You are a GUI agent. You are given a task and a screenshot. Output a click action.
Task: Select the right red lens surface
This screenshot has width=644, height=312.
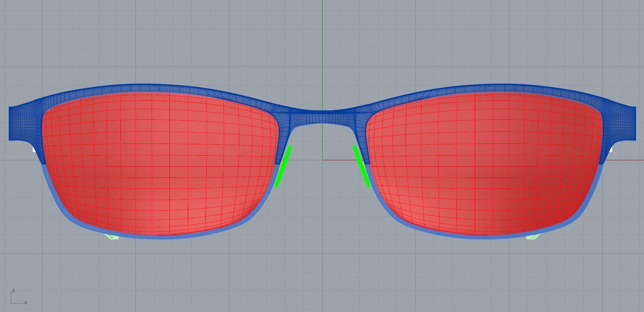point(485,164)
